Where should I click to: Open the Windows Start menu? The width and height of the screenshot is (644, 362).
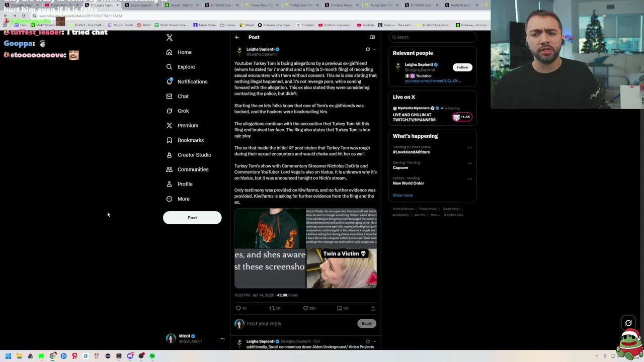[8, 356]
